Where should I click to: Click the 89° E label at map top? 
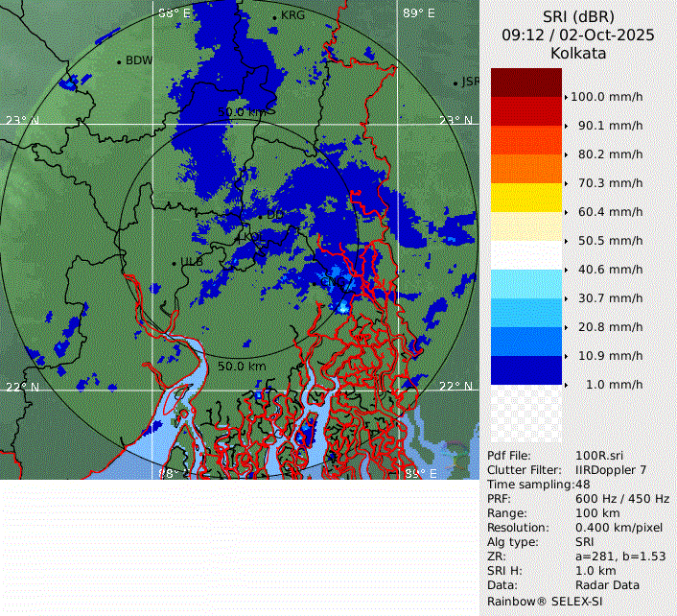pos(418,13)
